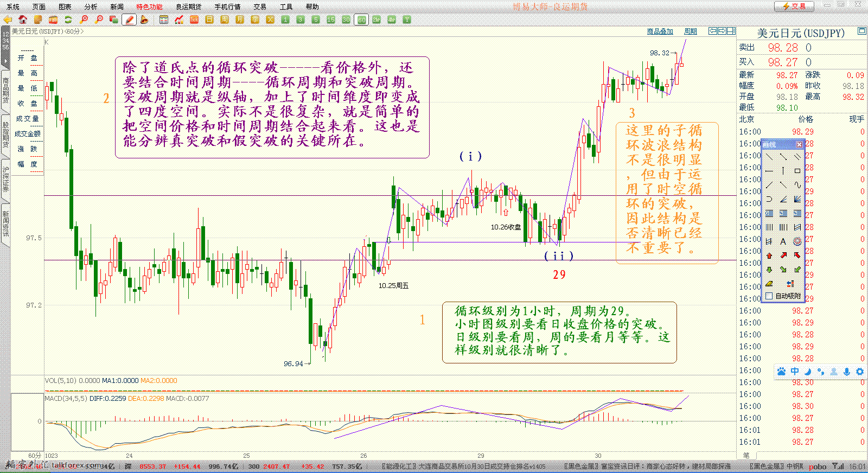Open the 图表 menu
The width and height of the screenshot is (868, 473).
65,7
